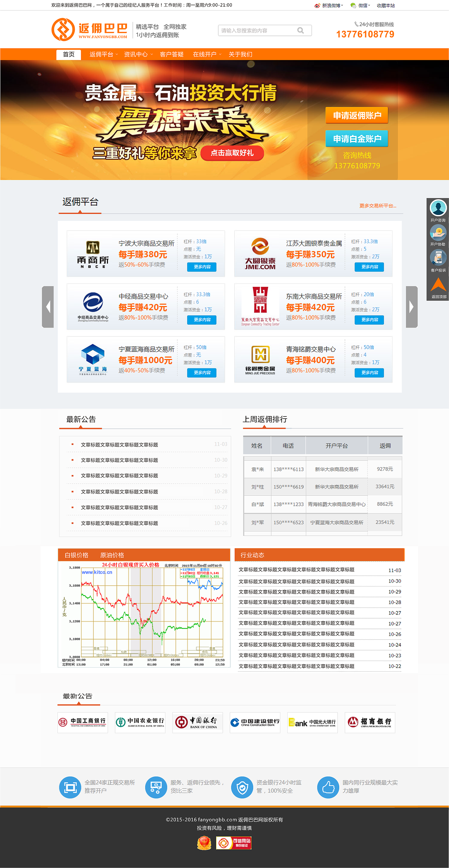
Task: Click the 客户投诉 phone icon
Action: (x=438, y=258)
